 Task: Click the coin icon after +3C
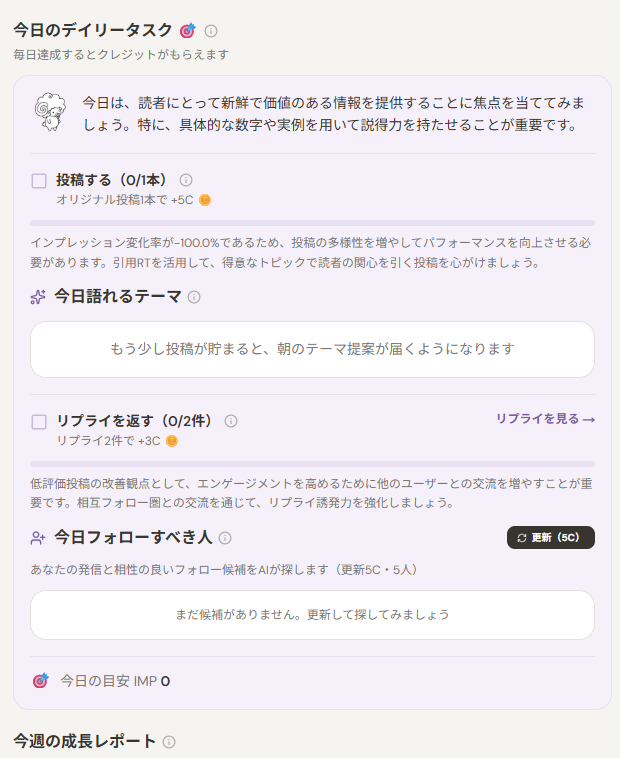[172, 441]
